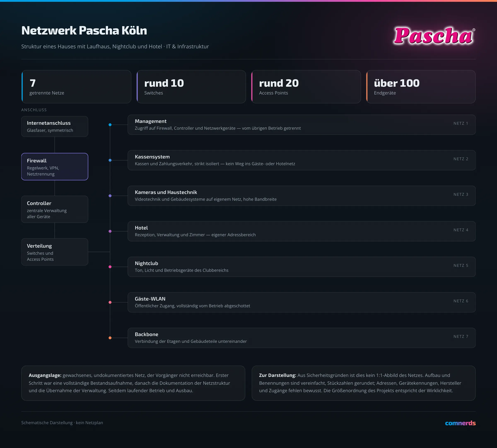Click the "zentrale Verwaltung aller Geräte" text
497x448 pixels.
(47, 213)
